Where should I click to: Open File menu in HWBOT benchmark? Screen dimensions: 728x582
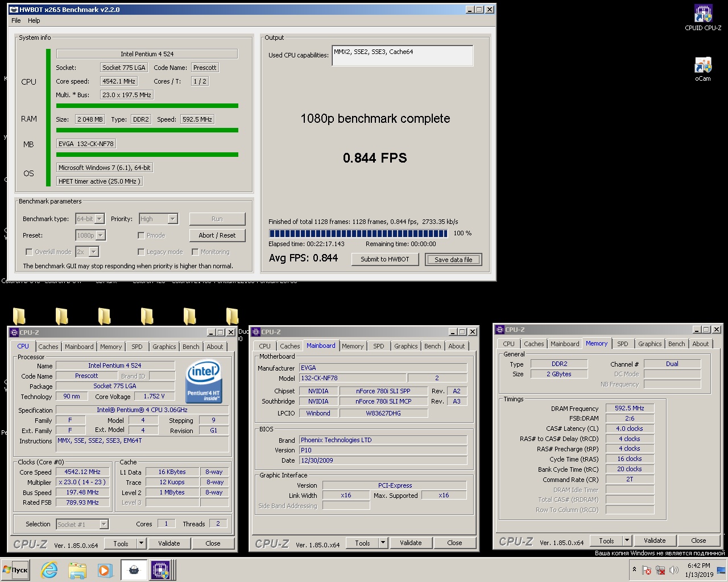click(x=16, y=20)
